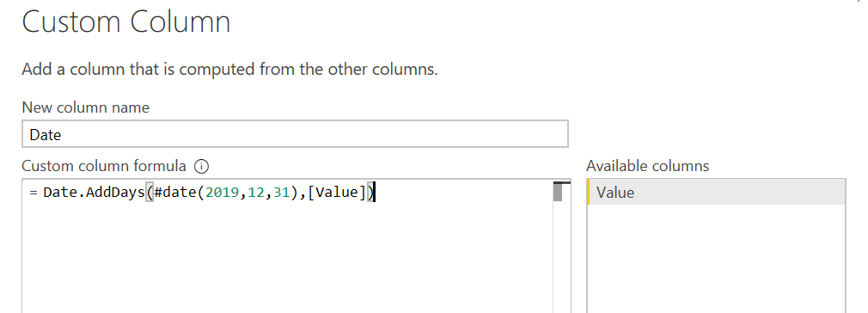This screenshot has height=313, width=868.
Task: Click the 2019 year value in the formula
Action: pyautogui.click(x=220, y=193)
